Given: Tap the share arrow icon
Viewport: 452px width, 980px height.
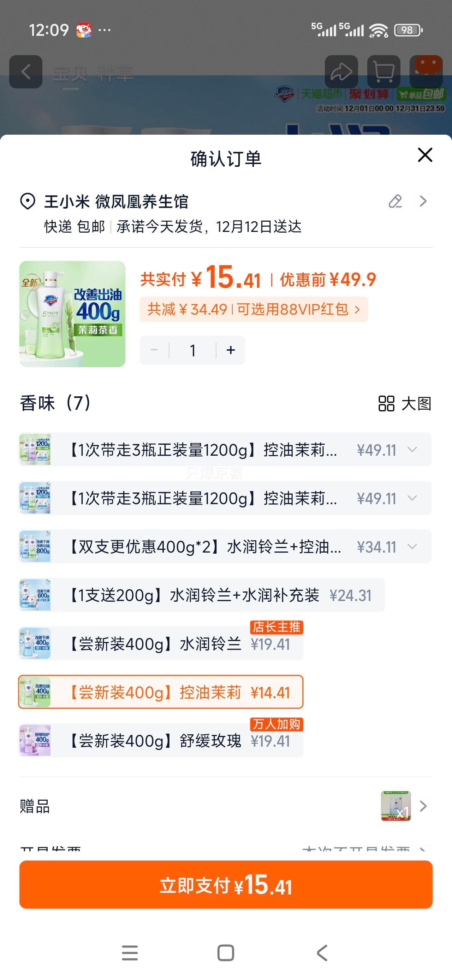Looking at the screenshot, I should click(341, 71).
